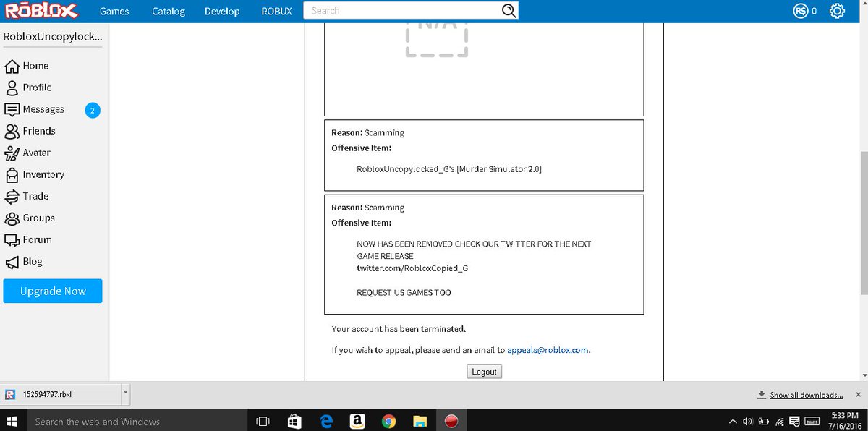The width and height of the screenshot is (868, 431).
Task: Click the Messages envelope icon
Action: pos(12,109)
